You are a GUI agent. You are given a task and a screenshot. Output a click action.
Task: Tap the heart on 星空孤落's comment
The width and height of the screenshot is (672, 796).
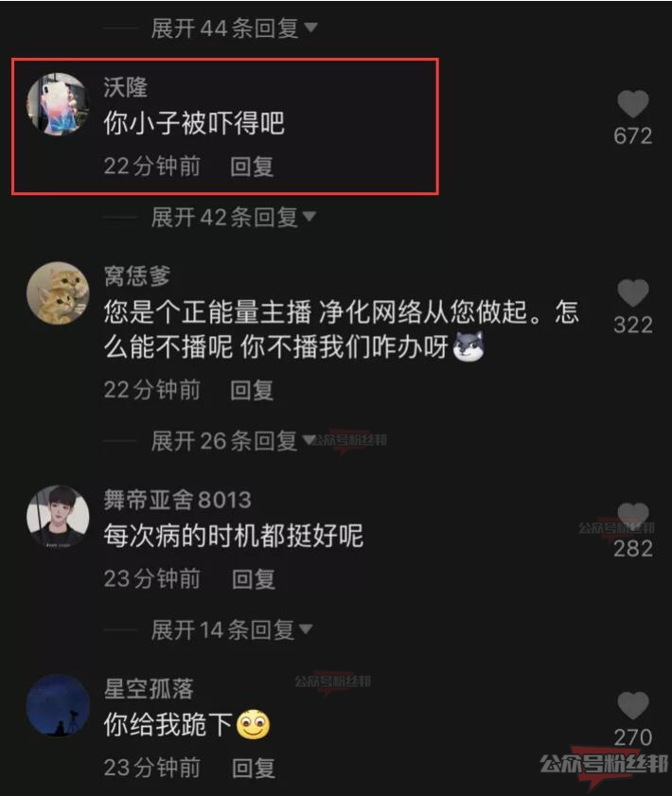632,705
